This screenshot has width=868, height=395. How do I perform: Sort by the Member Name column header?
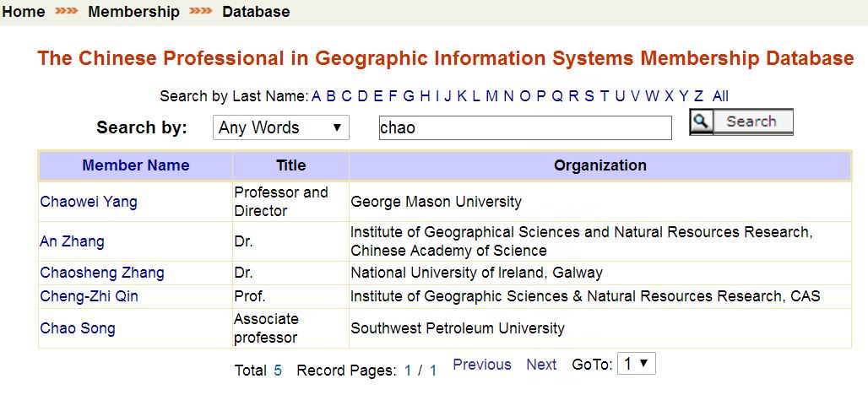(x=135, y=165)
